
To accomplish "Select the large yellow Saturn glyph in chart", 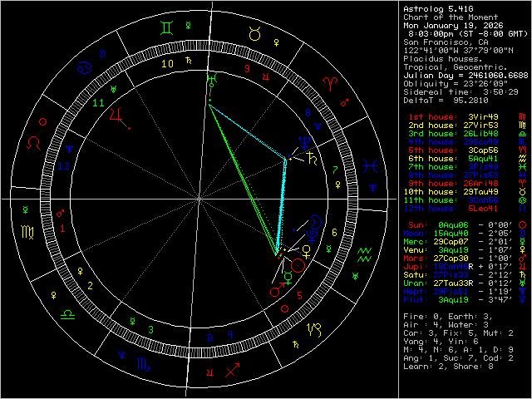I will [x=312, y=159].
